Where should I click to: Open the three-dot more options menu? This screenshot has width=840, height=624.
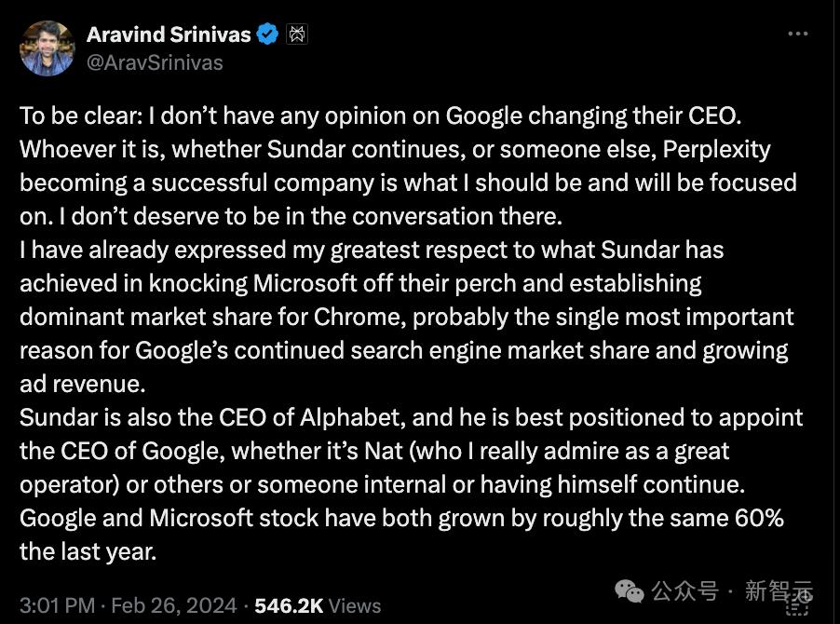[x=798, y=34]
